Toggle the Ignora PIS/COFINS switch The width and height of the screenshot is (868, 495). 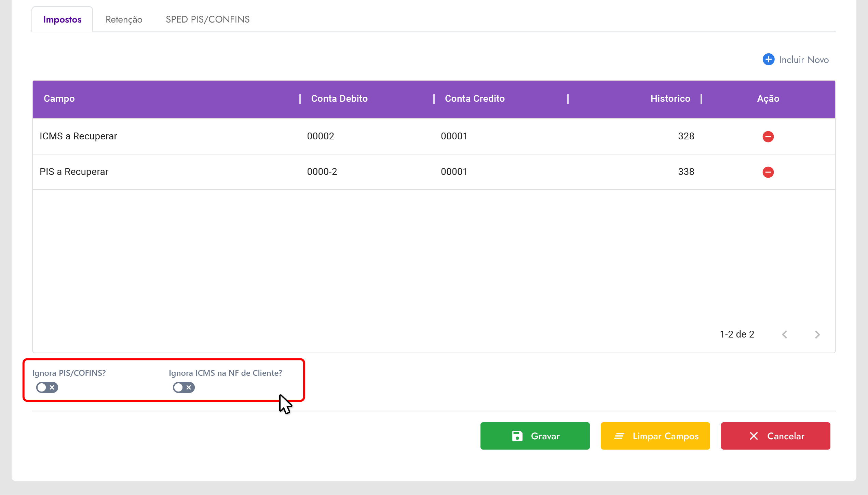click(47, 387)
